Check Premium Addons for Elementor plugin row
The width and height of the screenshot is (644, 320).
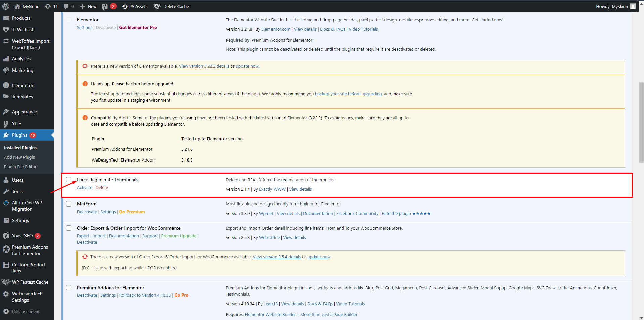pyautogui.click(x=69, y=288)
